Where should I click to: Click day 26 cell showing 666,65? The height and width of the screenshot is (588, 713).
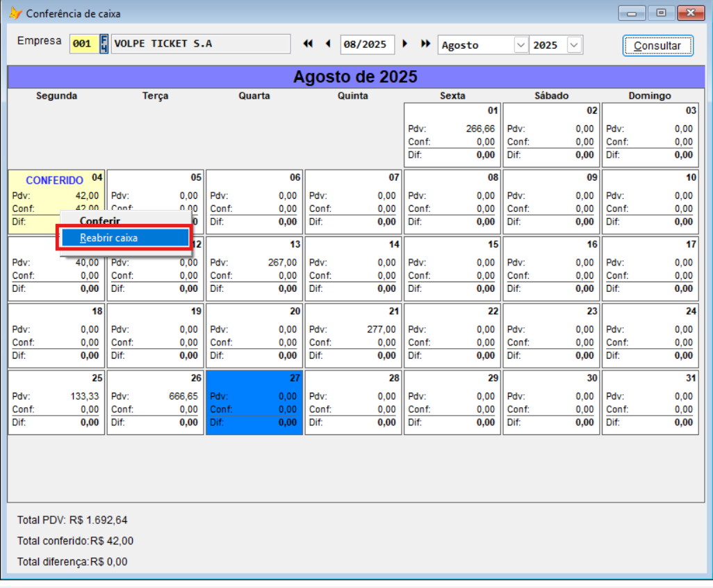[155, 402]
